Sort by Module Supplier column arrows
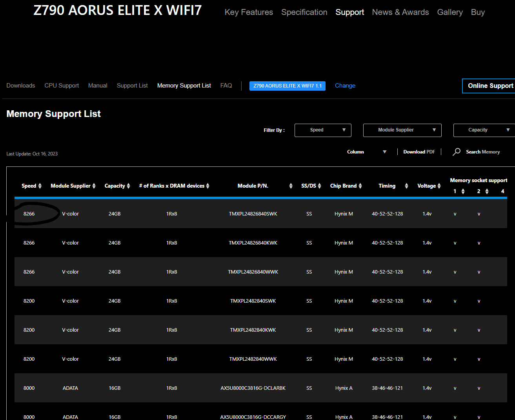 tap(94, 186)
